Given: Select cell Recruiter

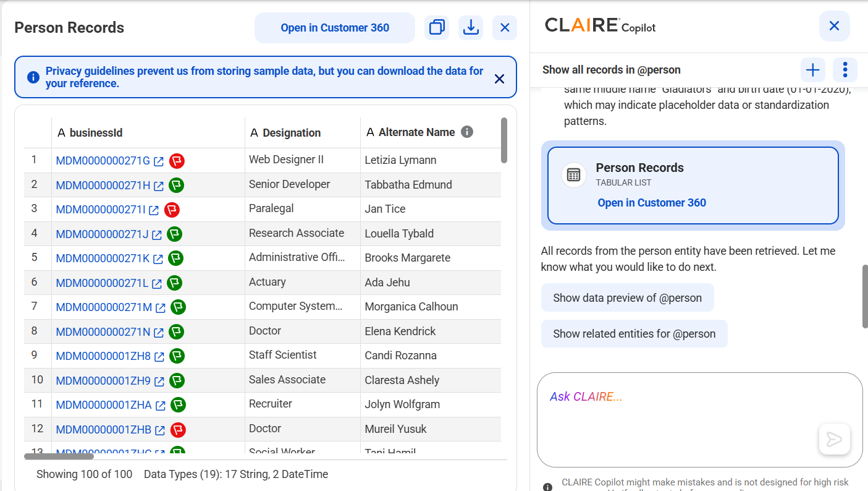Looking at the screenshot, I should (303, 404).
